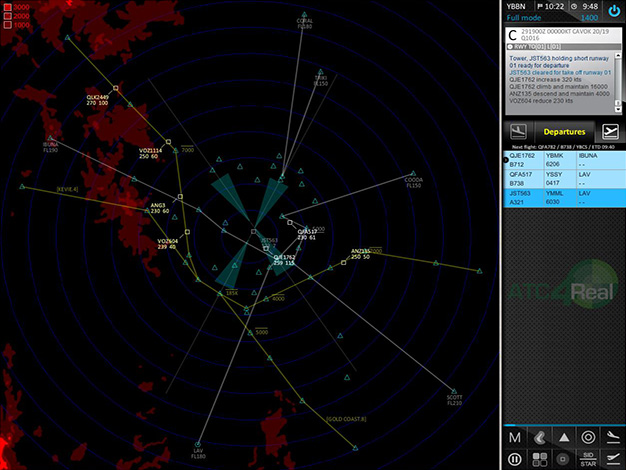Screen dimensions: 626x470
Task: Toggle the weather radar boomerang icon
Action: pos(539,437)
